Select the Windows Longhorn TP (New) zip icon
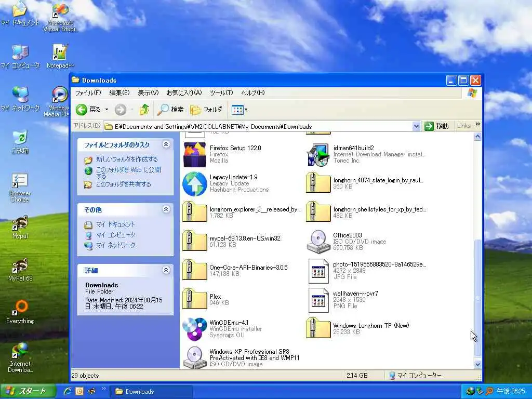This screenshot has width=532, height=399. point(318,328)
